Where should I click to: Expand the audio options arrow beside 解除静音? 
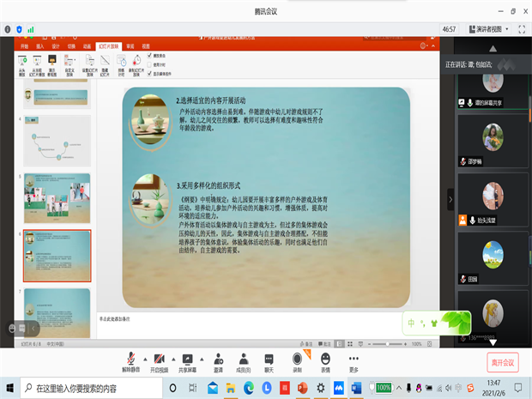tap(145, 359)
